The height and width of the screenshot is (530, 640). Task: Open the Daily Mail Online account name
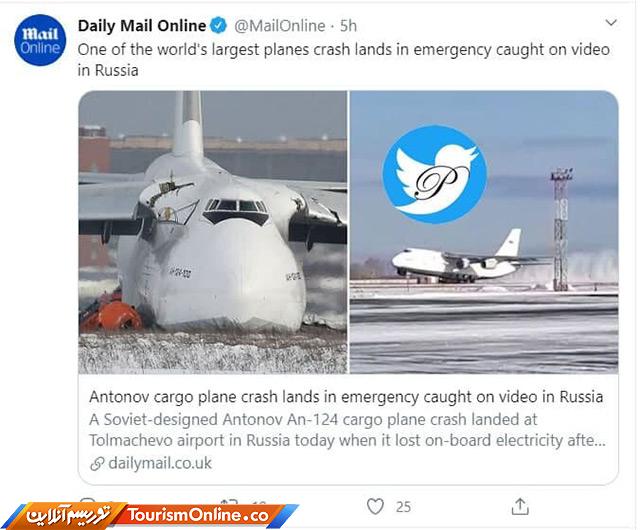pos(142,26)
